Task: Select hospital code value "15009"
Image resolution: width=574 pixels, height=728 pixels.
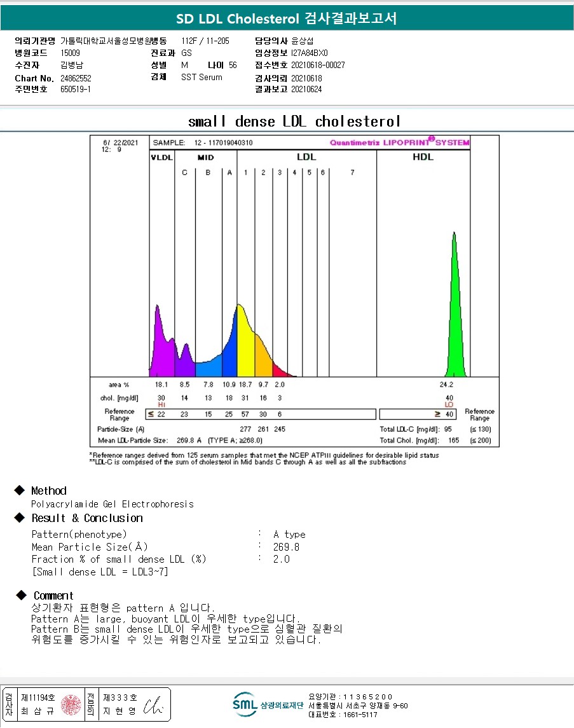Action: click(x=70, y=53)
